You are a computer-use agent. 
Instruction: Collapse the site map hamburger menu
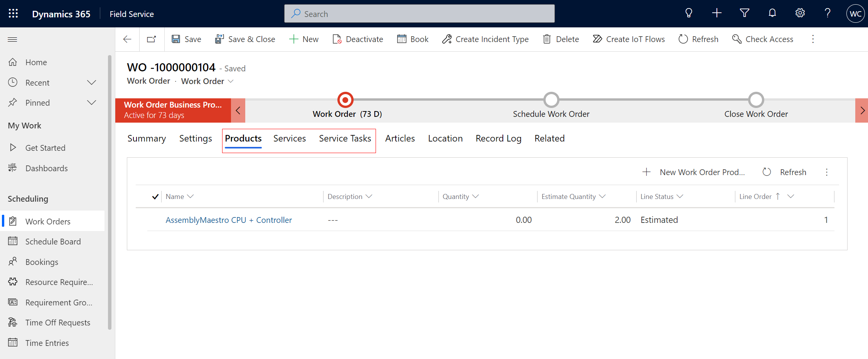click(12, 39)
